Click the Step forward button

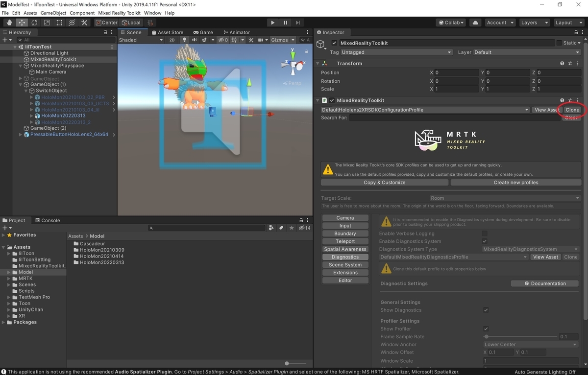298,23
